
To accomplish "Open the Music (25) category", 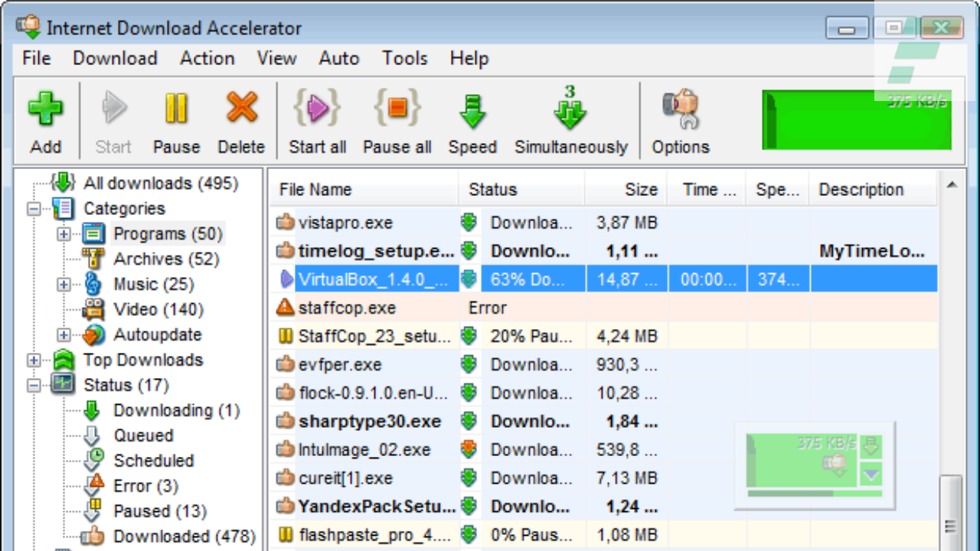I will [x=153, y=284].
